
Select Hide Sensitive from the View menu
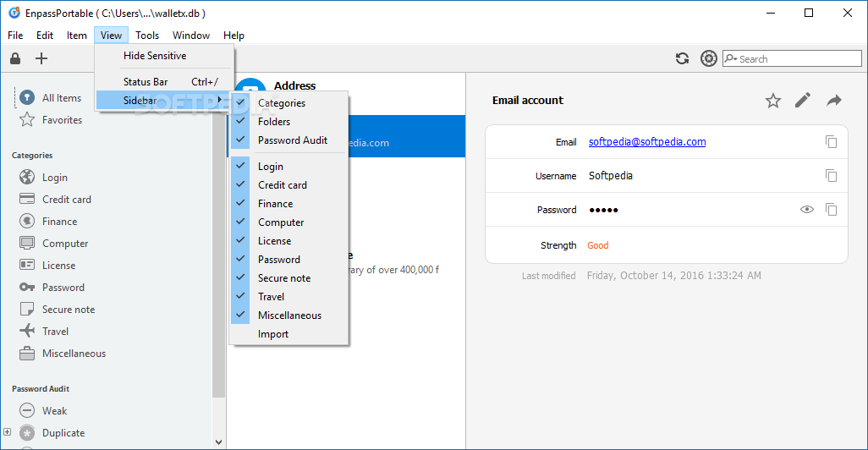pos(155,56)
